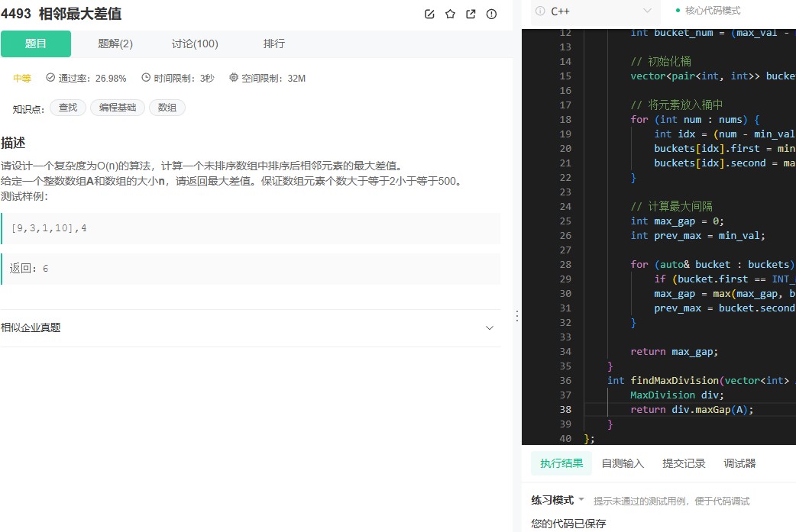Switch to the 执行结果 tab
796x532 pixels.
tap(561, 463)
